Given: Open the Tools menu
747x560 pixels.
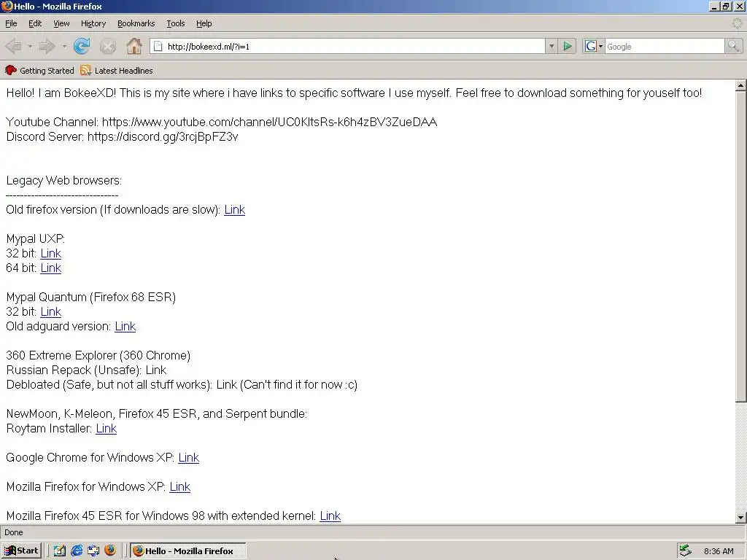Looking at the screenshot, I should tap(175, 23).
